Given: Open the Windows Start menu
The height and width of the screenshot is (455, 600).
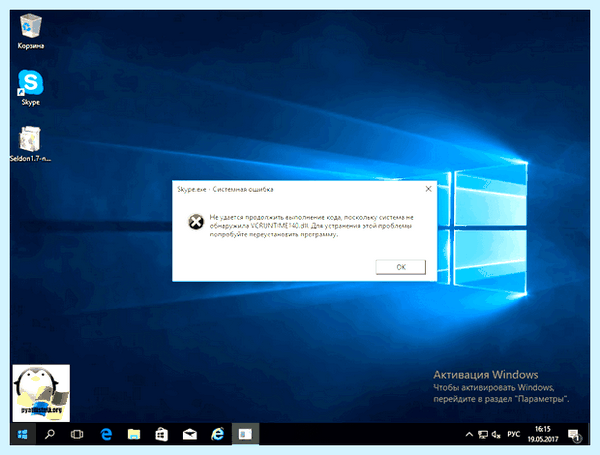Looking at the screenshot, I should tap(23, 434).
